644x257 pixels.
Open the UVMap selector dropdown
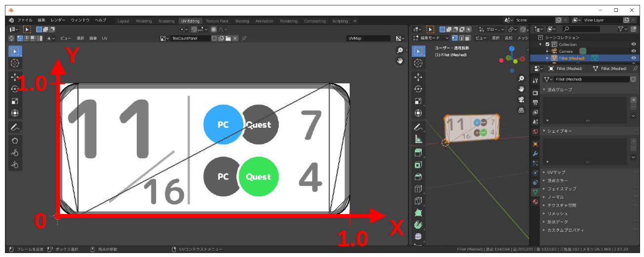tap(368, 38)
